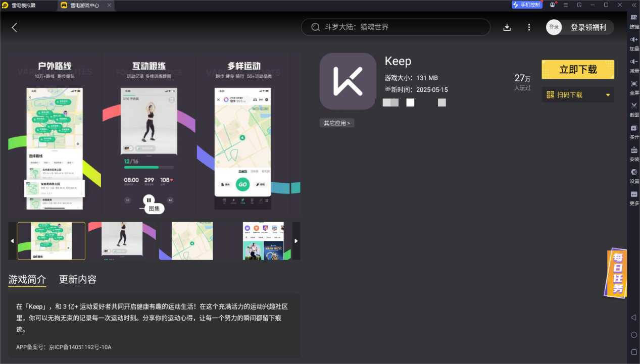Open the keyboard mapping (按键) tool

(634, 22)
